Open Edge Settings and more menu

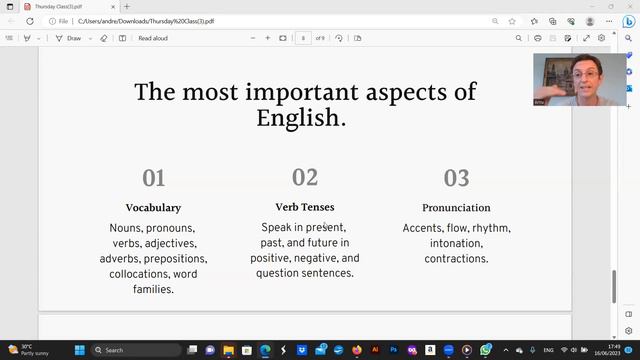(x=609, y=21)
